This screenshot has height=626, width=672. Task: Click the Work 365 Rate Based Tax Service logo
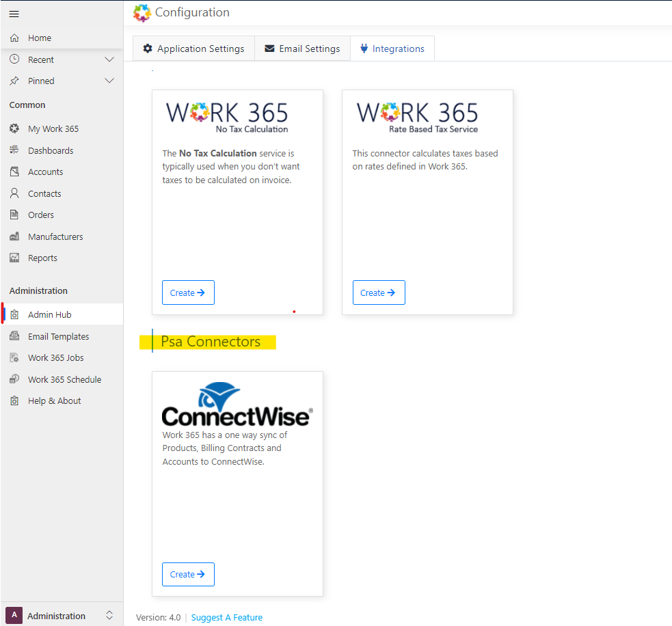coord(418,118)
